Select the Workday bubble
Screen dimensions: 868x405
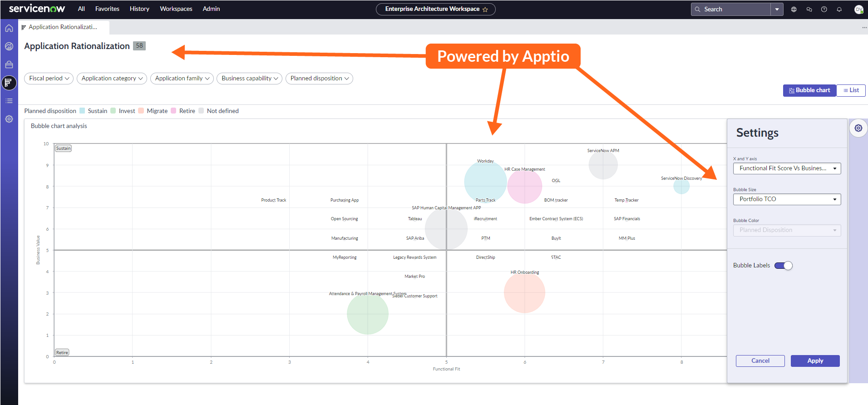485,182
